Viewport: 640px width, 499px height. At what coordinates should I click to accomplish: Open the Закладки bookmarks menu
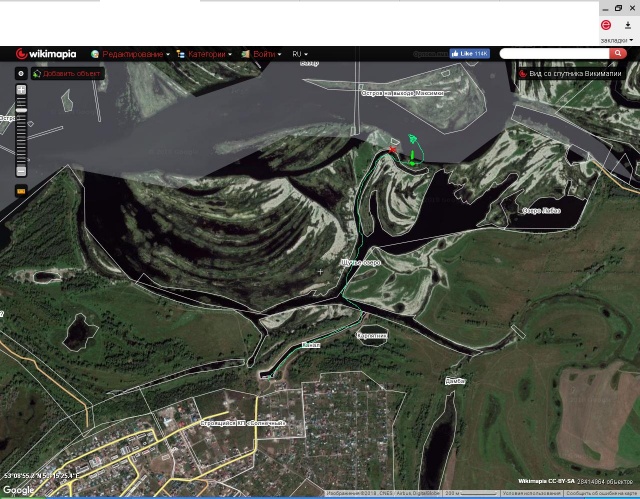pyautogui.click(x=616, y=40)
